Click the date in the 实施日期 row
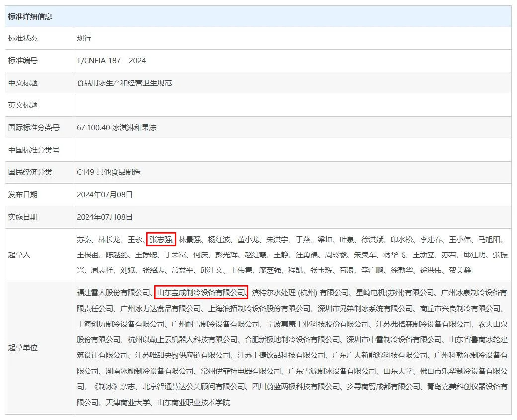The width and height of the screenshot is (517, 420). coord(105,217)
